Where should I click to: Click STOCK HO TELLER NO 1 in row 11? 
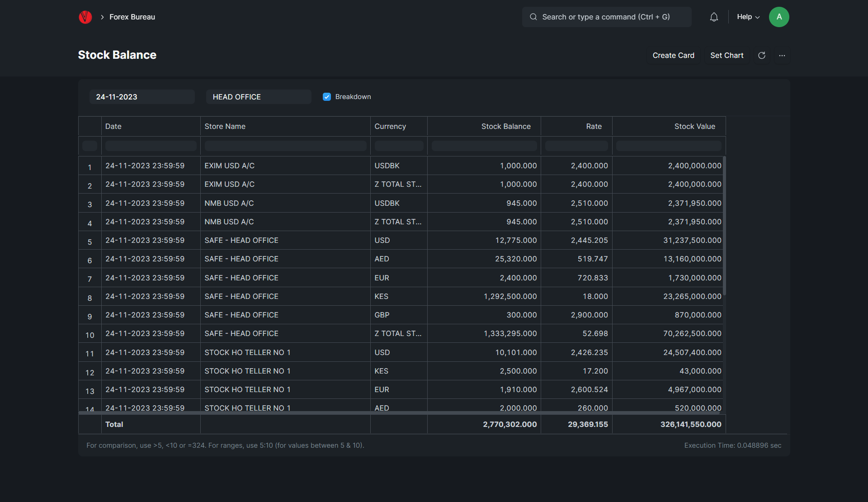click(x=285, y=352)
